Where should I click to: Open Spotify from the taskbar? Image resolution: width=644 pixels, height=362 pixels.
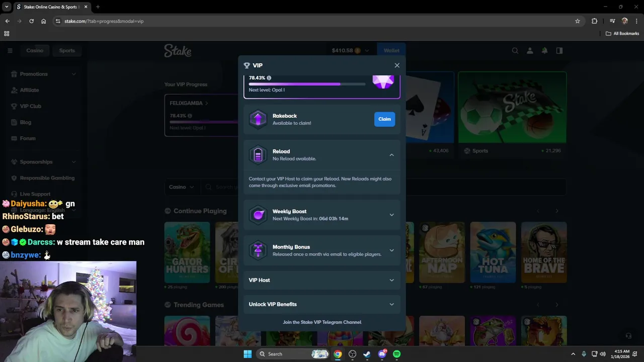[397, 354]
